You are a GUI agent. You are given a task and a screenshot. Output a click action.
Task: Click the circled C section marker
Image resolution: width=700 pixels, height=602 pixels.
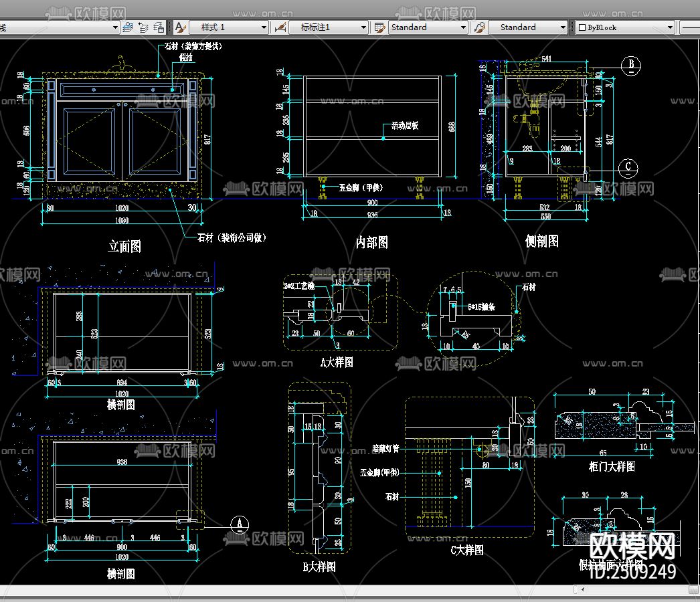click(x=628, y=168)
